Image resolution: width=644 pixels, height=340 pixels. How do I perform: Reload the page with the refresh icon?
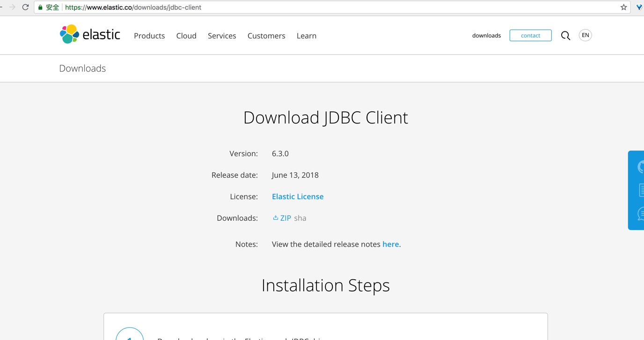tap(26, 7)
